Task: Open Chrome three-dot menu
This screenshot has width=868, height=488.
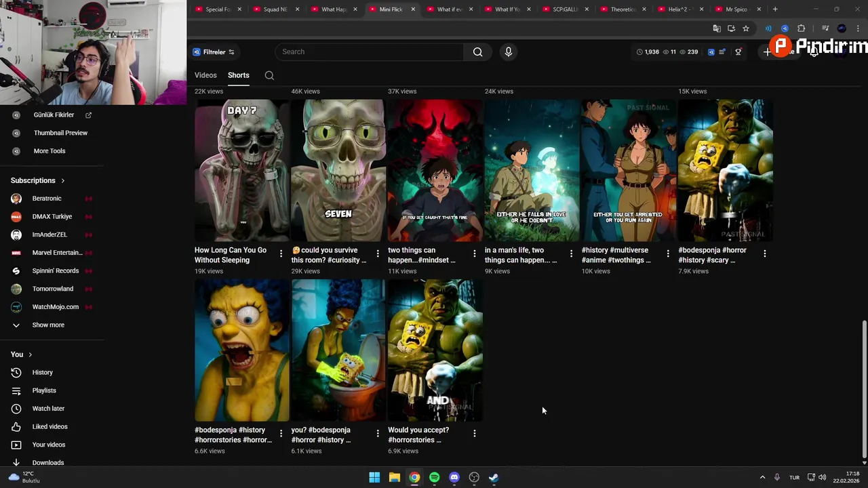Action: point(859,28)
